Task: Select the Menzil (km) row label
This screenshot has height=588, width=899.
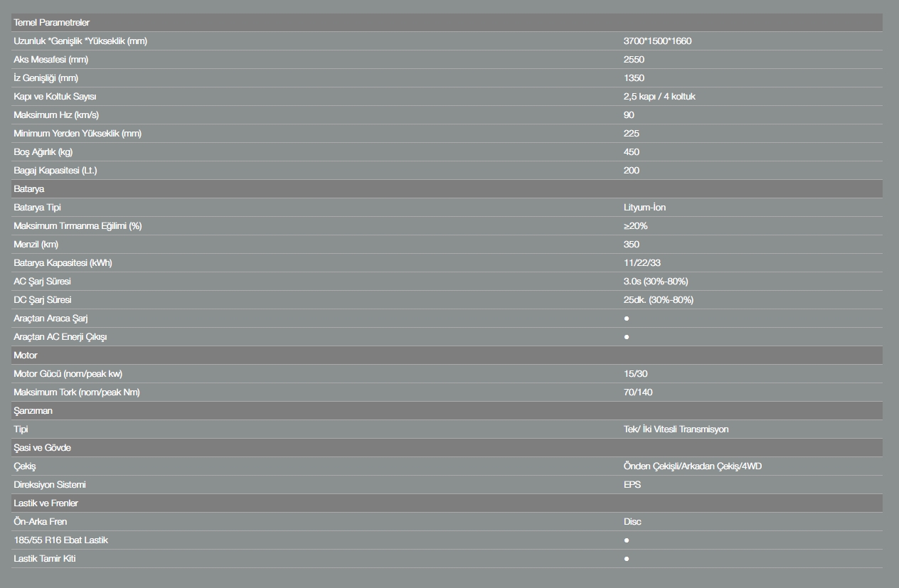Action: click(x=36, y=245)
